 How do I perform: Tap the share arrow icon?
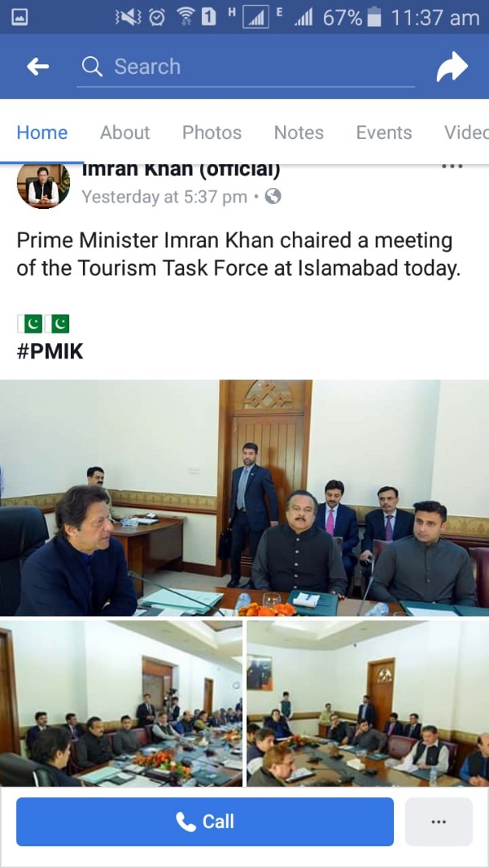point(452,67)
